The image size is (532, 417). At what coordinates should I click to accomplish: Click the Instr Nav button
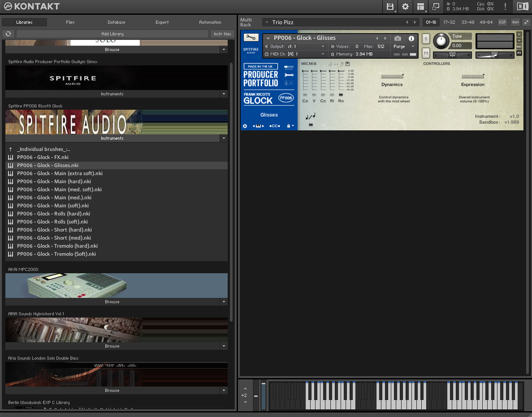[x=222, y=34]
